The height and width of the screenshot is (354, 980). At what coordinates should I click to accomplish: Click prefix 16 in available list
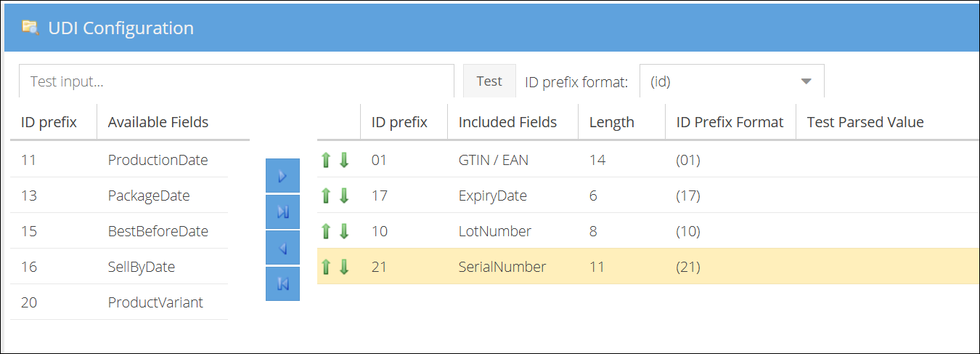point(29,267)
